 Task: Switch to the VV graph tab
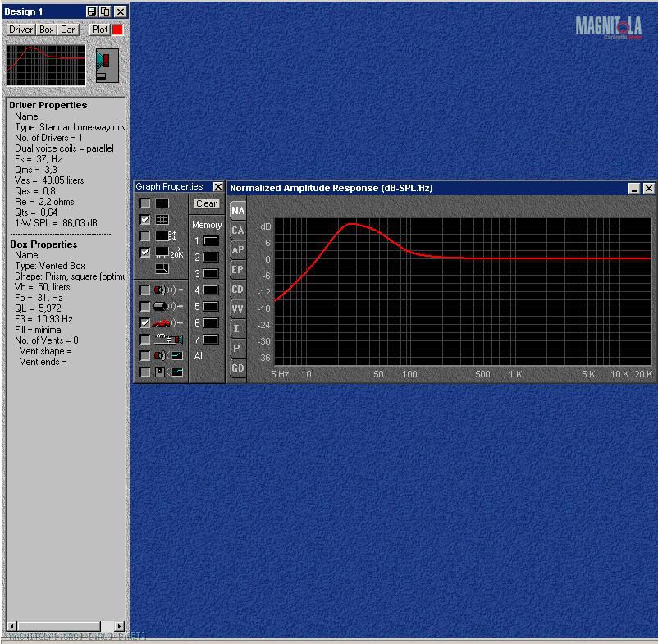click(238, 309)
